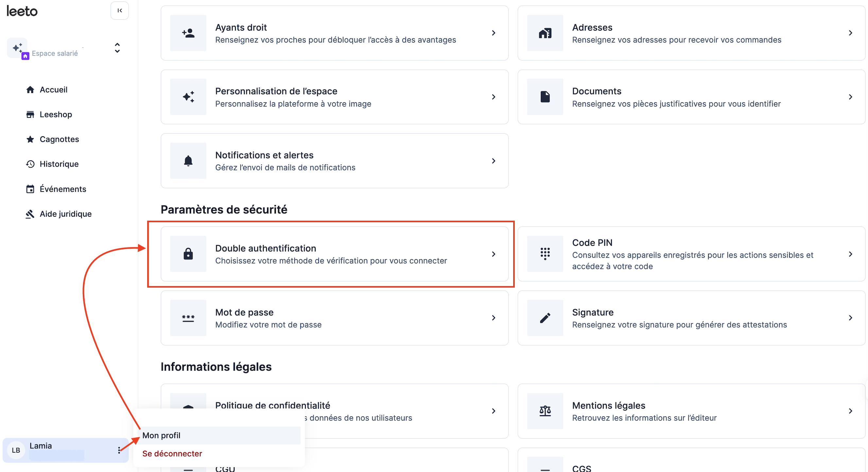Click the pencil icon for Signature
The width and height of the screenshot is (868, 472).
click(x=545, y=318)
